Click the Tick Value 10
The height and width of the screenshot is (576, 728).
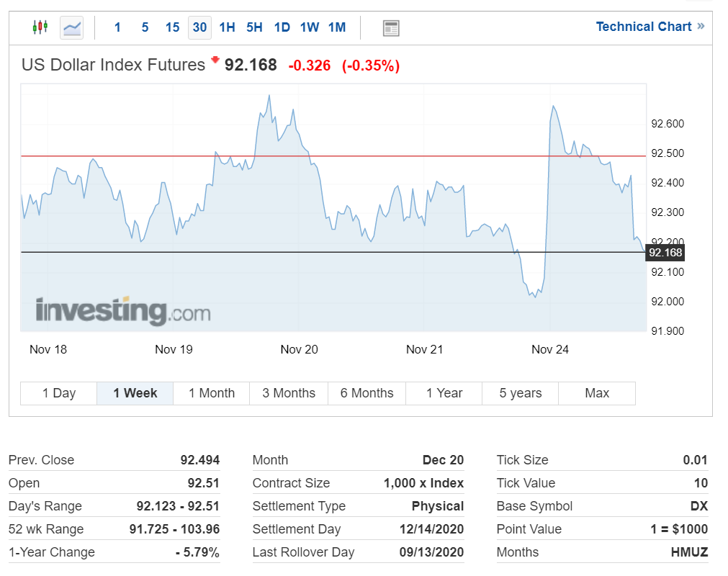(701, 483)
